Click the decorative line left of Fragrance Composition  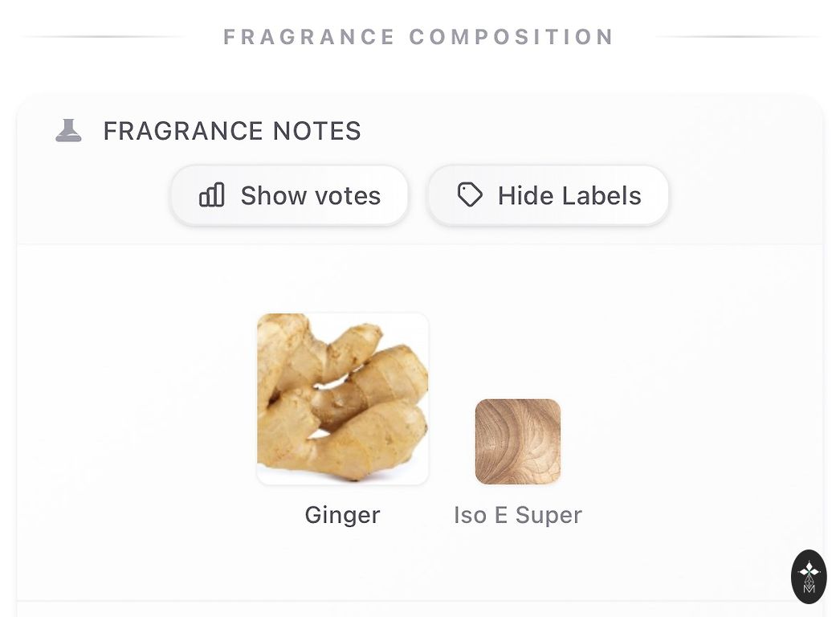pos(103,37)
